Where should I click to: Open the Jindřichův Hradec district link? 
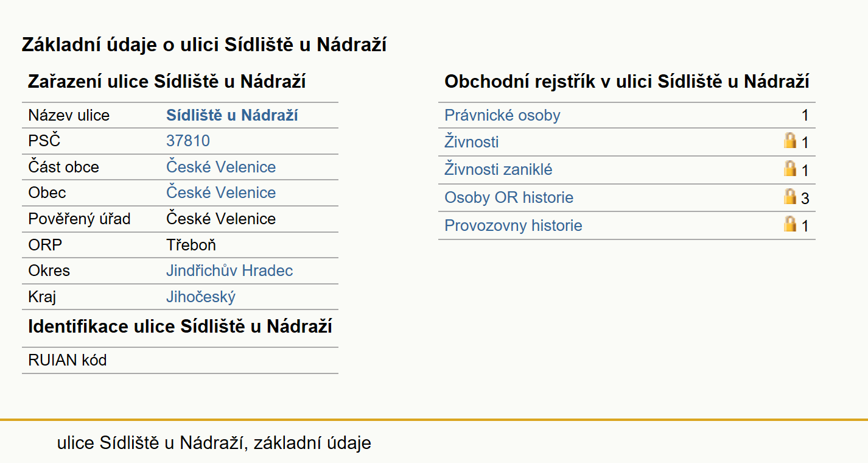[x=229, y=270]
